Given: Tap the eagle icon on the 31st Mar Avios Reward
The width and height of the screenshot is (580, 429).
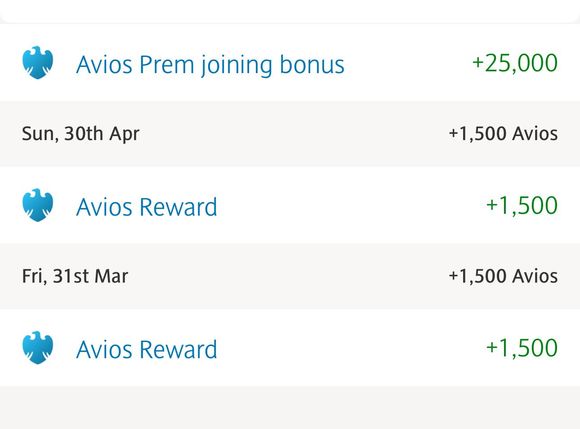Looking at the screenshot, I should (x=37, y=348).
